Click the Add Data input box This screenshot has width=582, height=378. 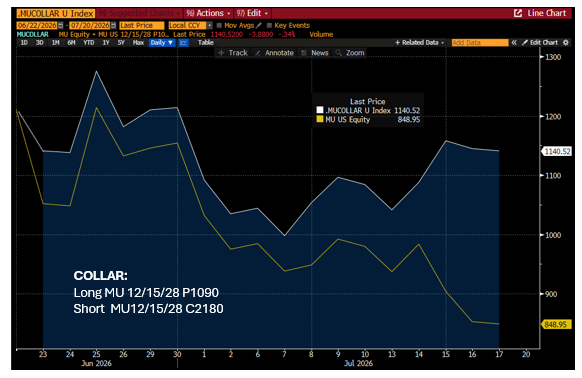click(480, 42)
